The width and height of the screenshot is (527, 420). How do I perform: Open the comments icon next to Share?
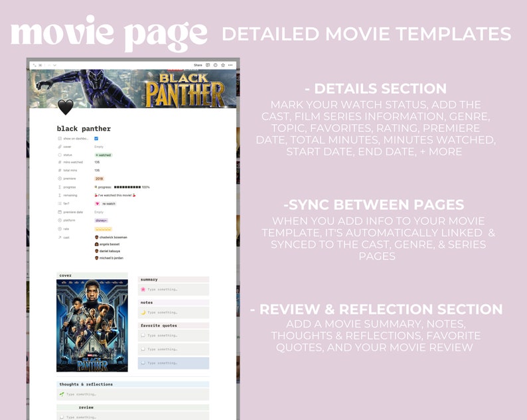point(208,65)
